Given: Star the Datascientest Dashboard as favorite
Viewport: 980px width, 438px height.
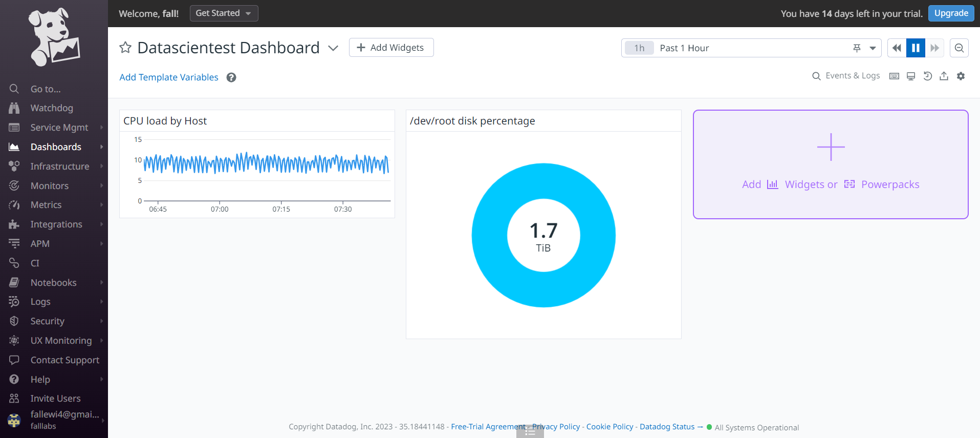Looking at the screenshot, I should click(125, 48).
